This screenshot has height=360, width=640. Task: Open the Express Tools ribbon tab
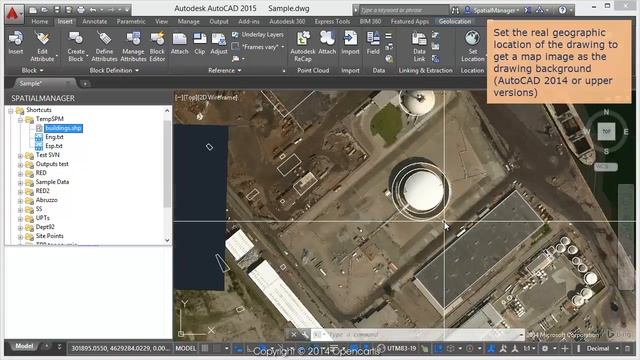(332, 21)
